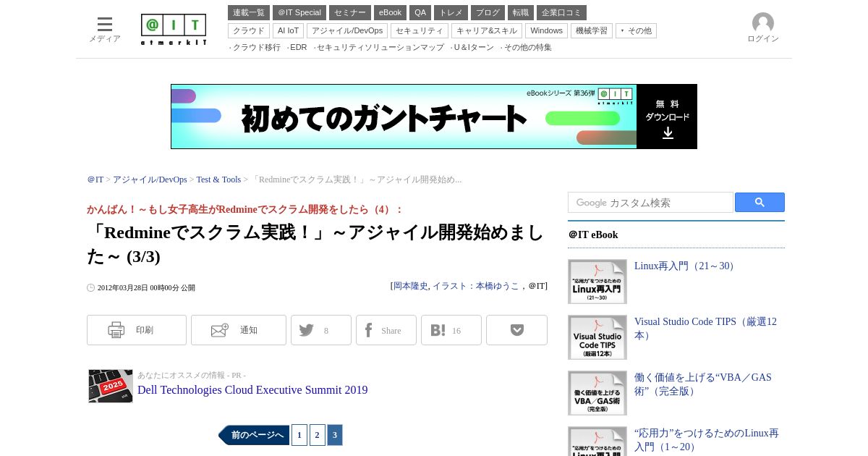Select the AI IoT category
868x456 pixels.
point(288,31)
